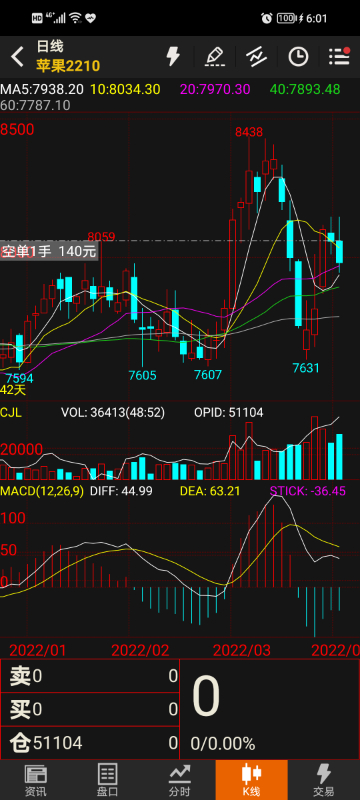Tap the lightning quick-order icon in header
This screenshot has height=800, width=360.
173,57
